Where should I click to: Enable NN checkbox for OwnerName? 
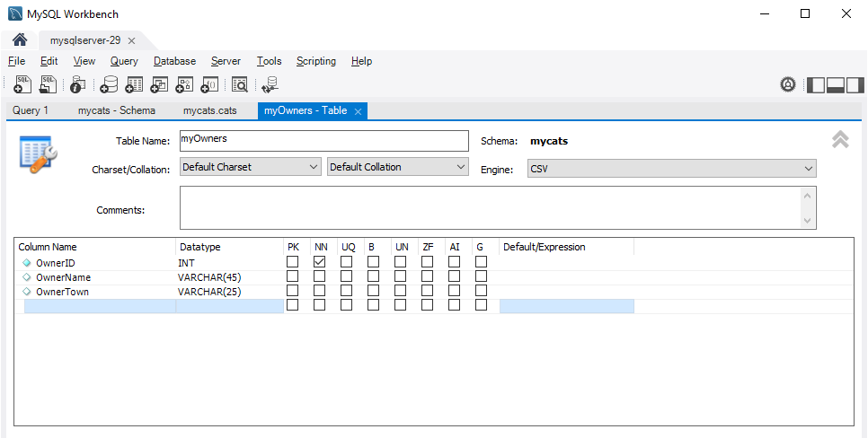pyautogui.click(x=319, y=276)
